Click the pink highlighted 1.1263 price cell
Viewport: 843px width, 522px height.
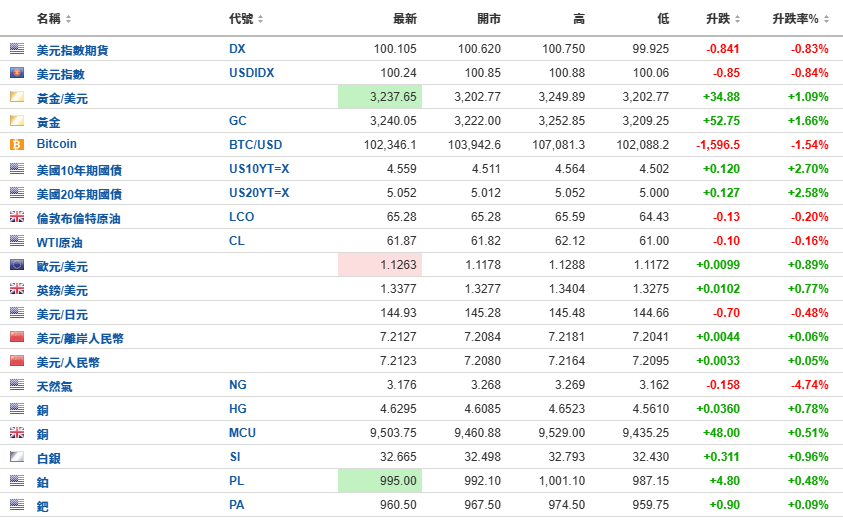[x=380, y=264]
